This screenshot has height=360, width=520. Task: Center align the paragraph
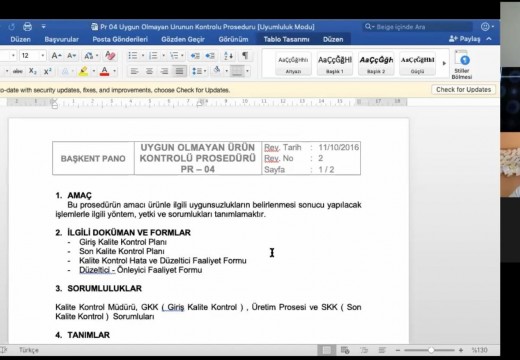tap(149, 71)
